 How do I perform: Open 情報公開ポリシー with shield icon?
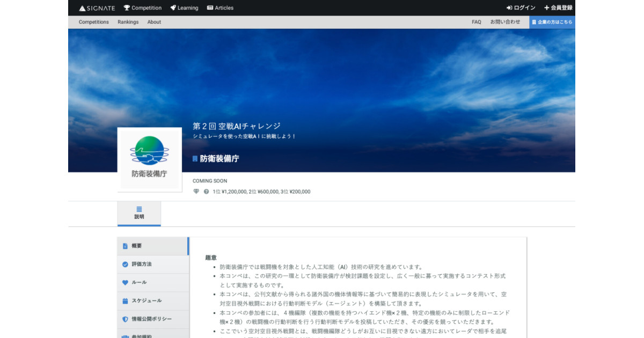pyautogui.click(x=153, y=319)
